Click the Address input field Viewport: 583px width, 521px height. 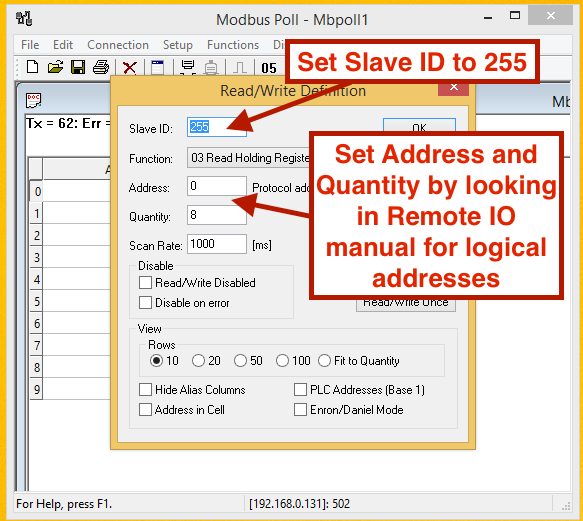click(x=217, y=186)
